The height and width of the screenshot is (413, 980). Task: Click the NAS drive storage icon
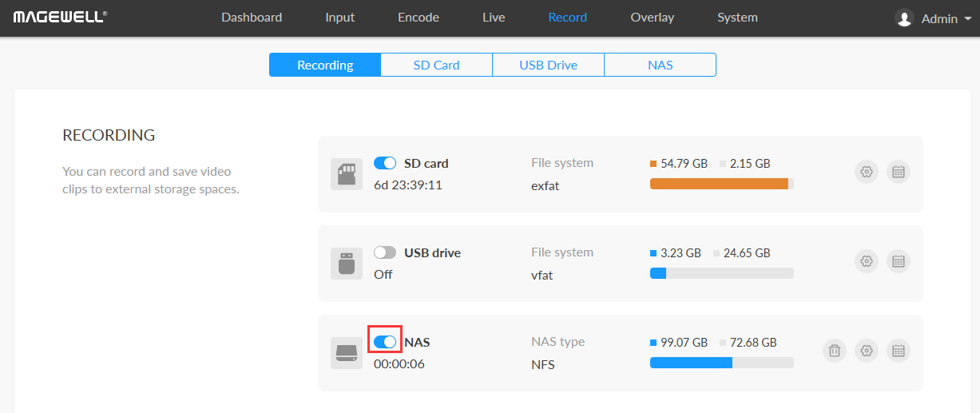[x=347, y=353]
